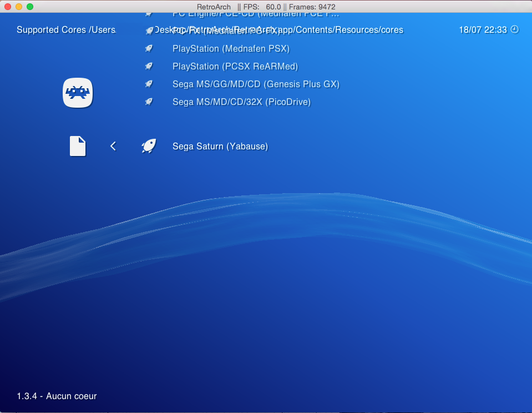532x413 pixels.
Task: Click the clock icon next to time
Action: [515, 29]
